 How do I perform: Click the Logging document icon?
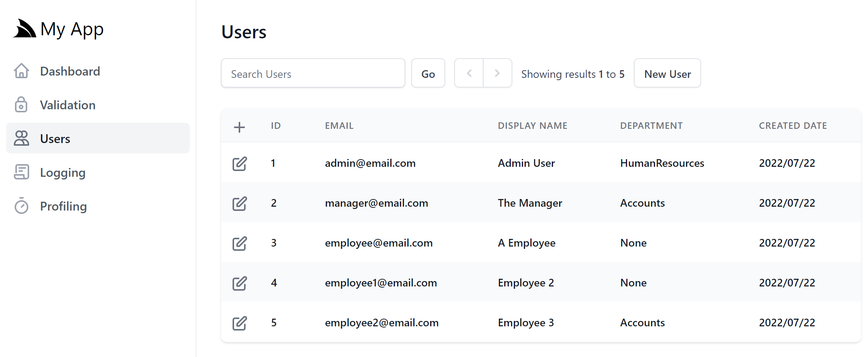[x=21, y=172]
